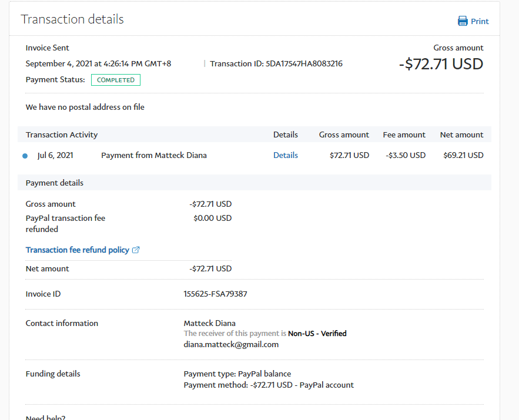Click the Net amount column header
This screenshot has width=519, height=420.
click(461, 135)
